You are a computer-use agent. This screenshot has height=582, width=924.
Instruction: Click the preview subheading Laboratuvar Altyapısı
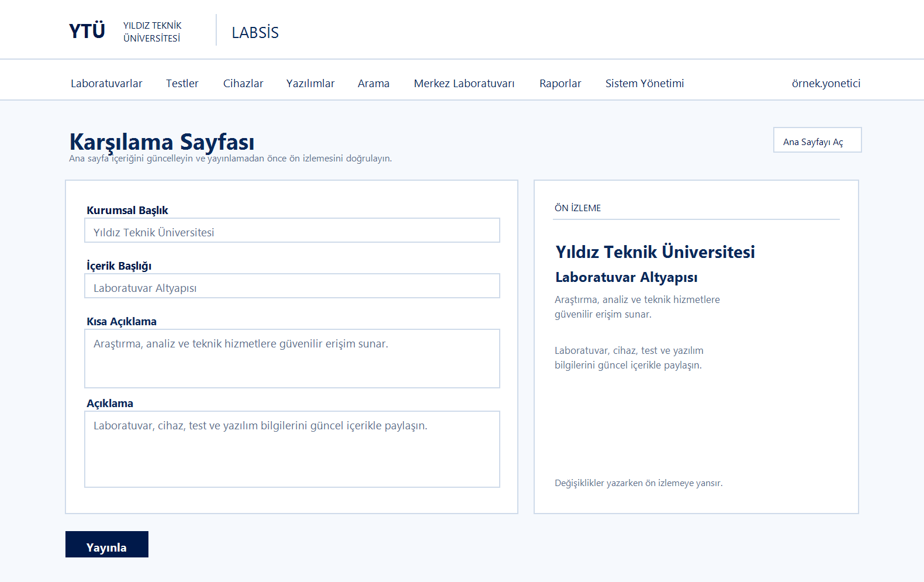click(627, 277)
